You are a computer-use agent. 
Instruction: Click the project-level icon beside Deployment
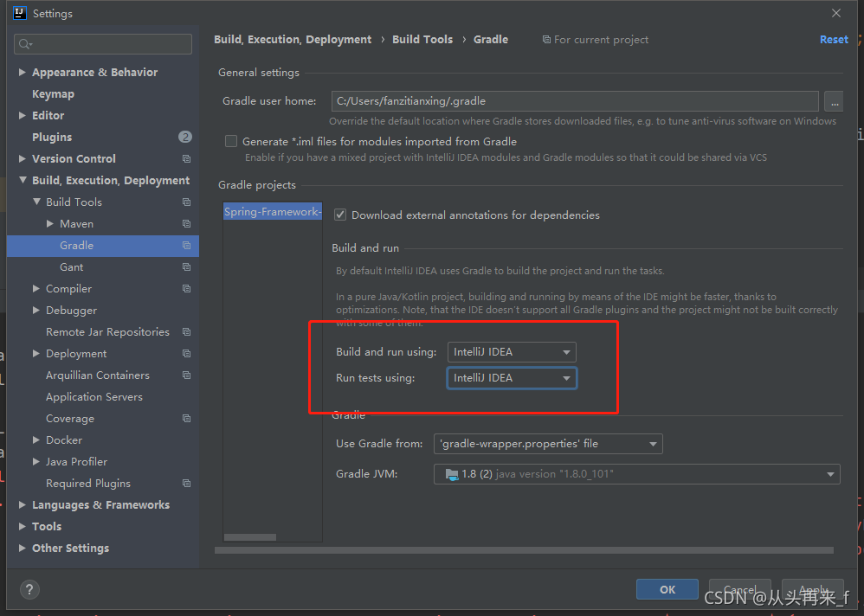(x=187, y=353)
